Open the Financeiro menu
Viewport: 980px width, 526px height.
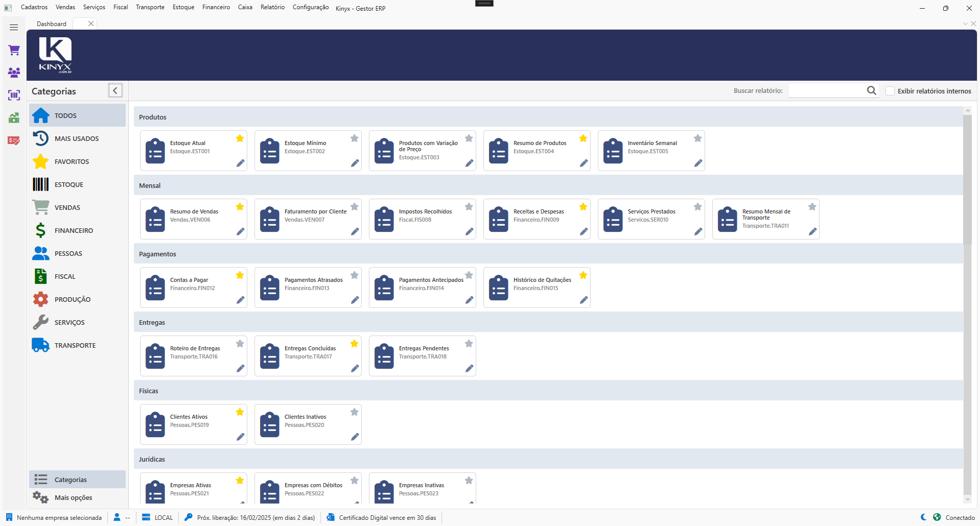tap(216, 7)
